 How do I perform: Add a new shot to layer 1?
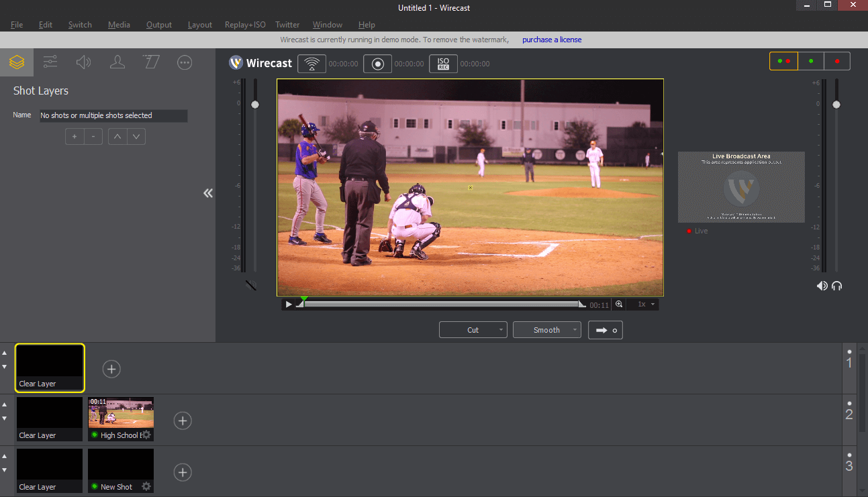pyautogui.click(x=111, y=369)
